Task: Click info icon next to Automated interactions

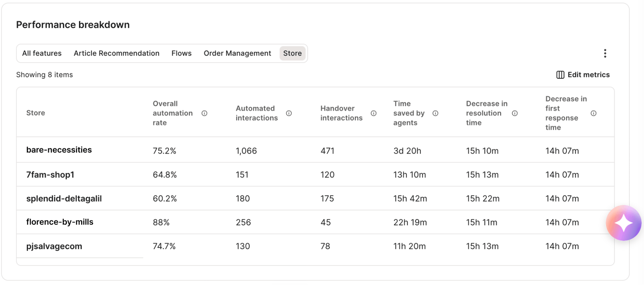Action: [289, 113]
